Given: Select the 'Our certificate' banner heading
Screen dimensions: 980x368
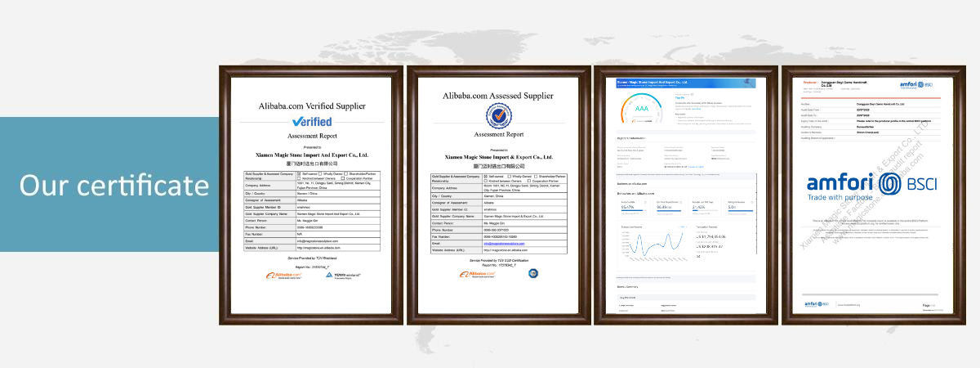Looking at the screenshot, I should click(114, 186).
